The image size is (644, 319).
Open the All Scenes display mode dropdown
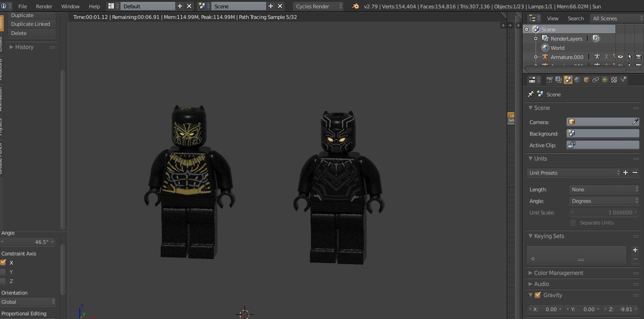[617, 18]
